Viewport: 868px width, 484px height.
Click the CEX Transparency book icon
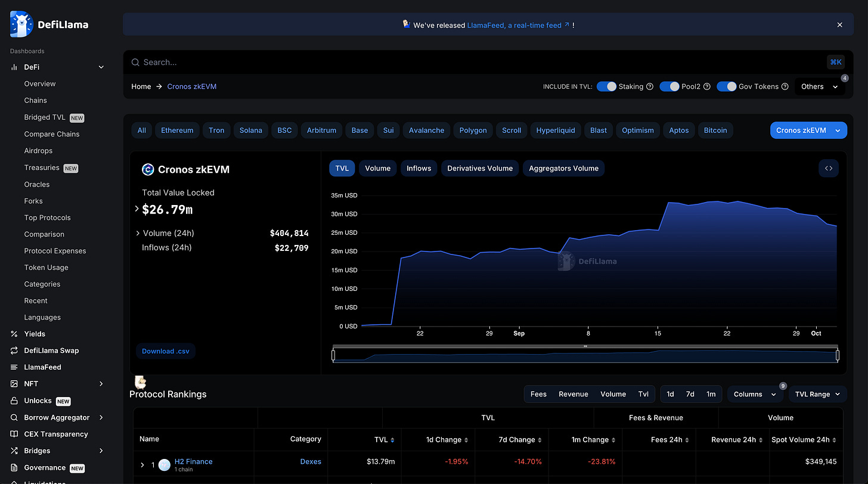(14, 434)
